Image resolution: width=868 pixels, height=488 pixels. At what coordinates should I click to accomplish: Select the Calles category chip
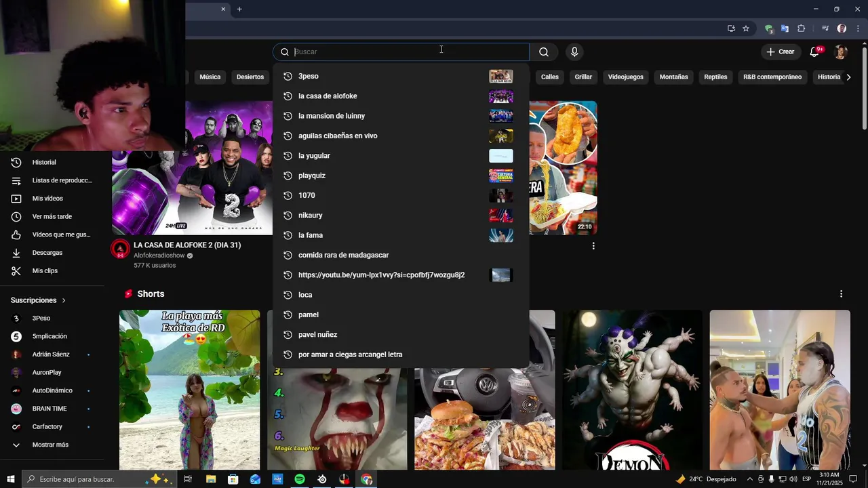pyautogui.click(x=550, y=77)
